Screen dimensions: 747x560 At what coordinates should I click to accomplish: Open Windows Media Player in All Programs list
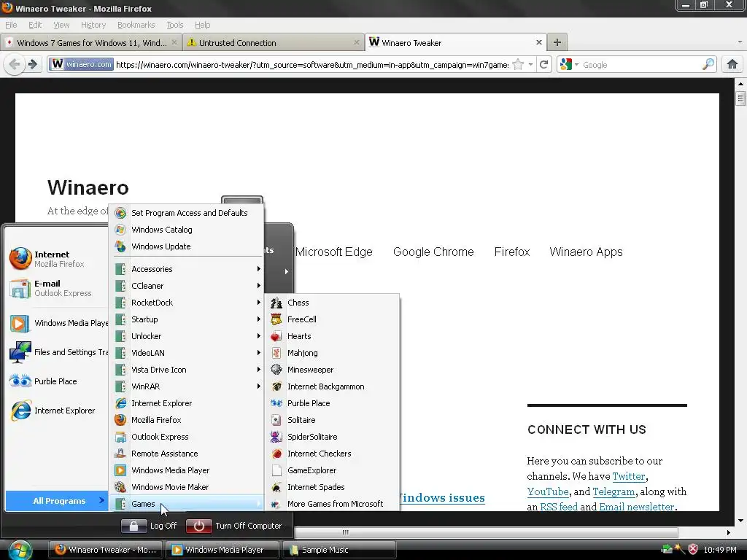187,470
